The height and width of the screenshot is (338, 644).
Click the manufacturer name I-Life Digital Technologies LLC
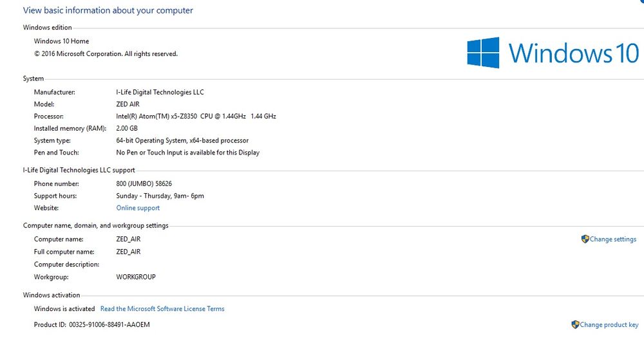tap(160, 92)
